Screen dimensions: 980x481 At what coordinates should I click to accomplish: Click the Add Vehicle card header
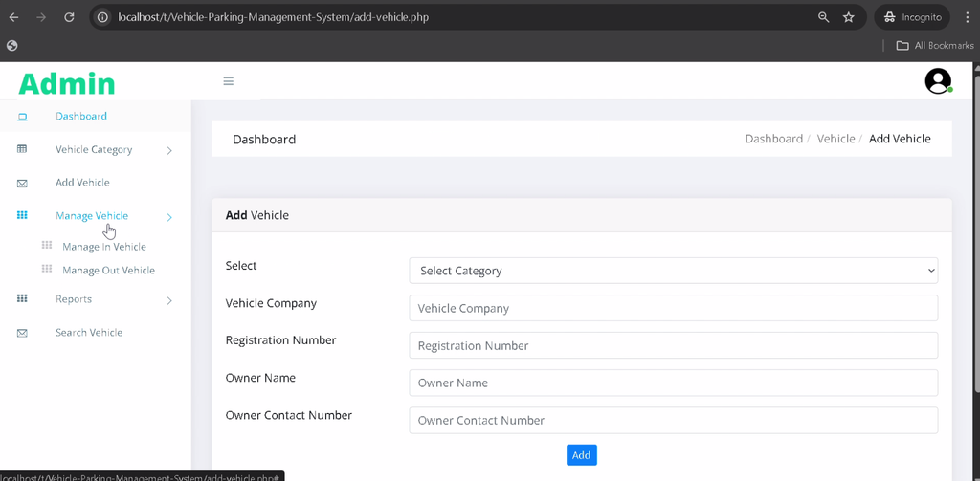pos(582,215)
